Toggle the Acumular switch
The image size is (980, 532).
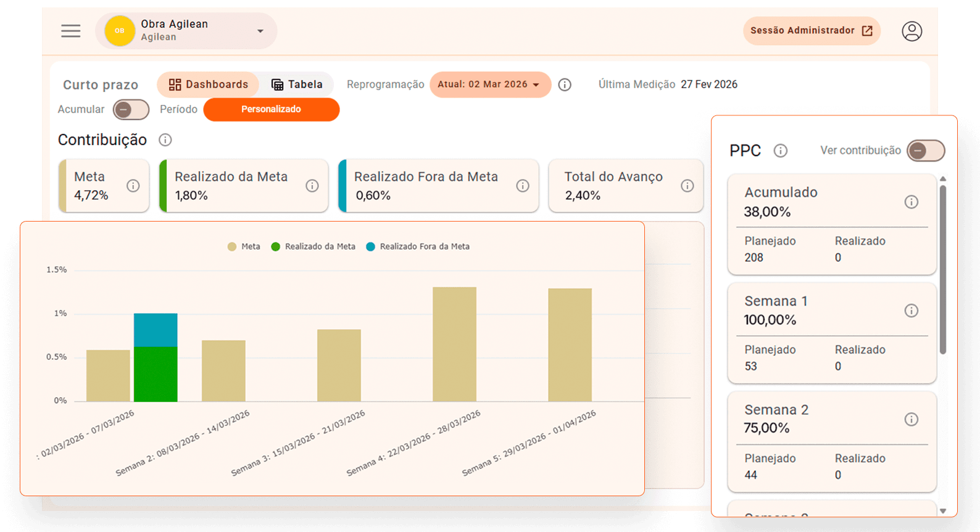coord(131,110)
